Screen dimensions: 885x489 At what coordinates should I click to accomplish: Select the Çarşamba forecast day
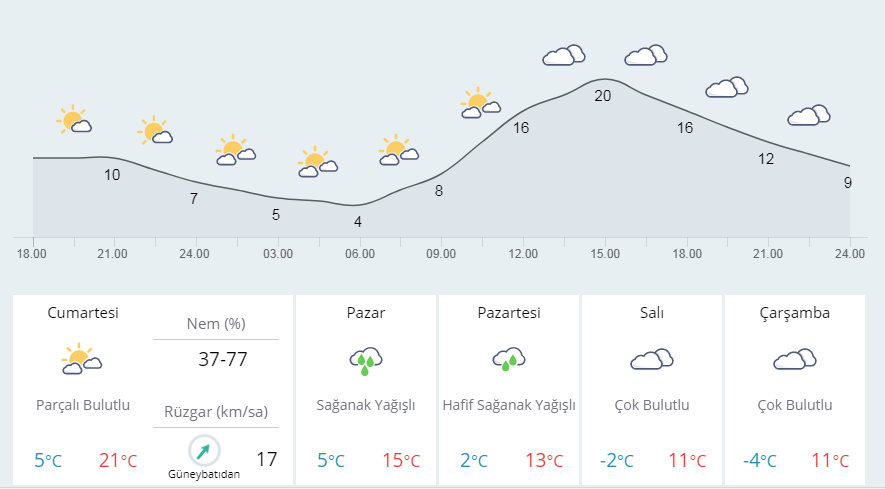[x=795, y=390]
